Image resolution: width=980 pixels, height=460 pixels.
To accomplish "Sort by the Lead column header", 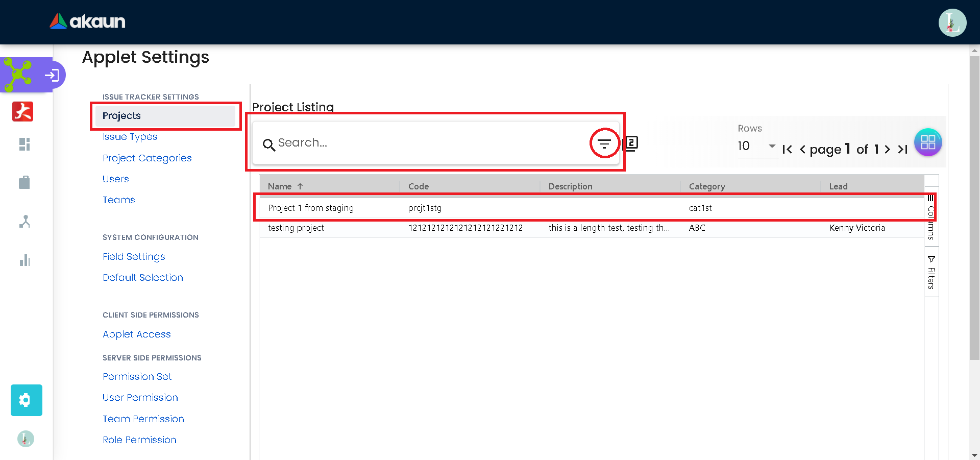I will coord(872,186).
